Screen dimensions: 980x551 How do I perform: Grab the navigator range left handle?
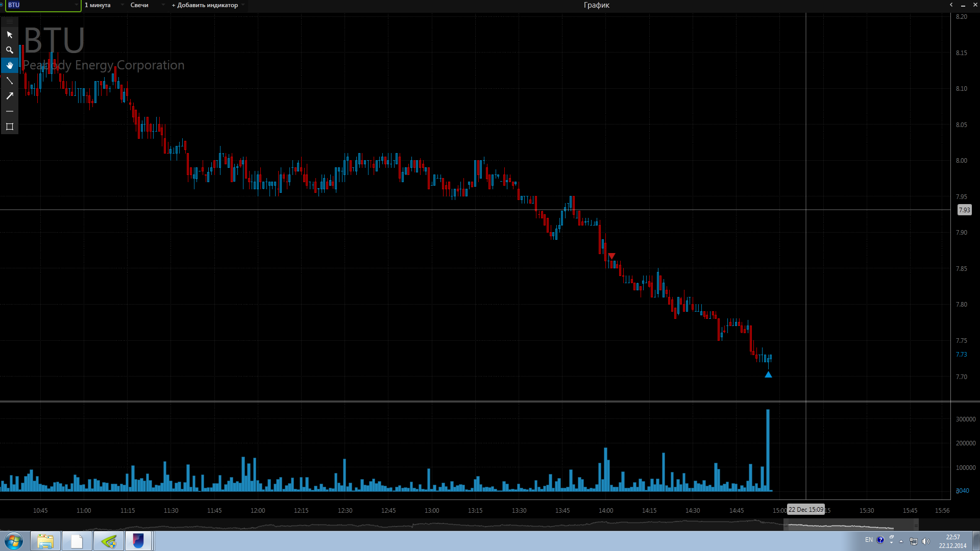(x=787, y=525)
